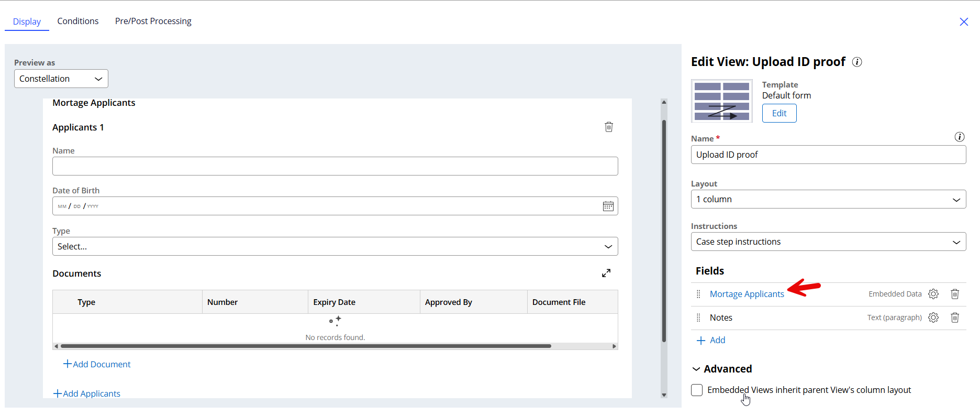This screenshot has width=980, height=416.
Task: Switch to the Conditions tab
Action: (x=78, y=21)
